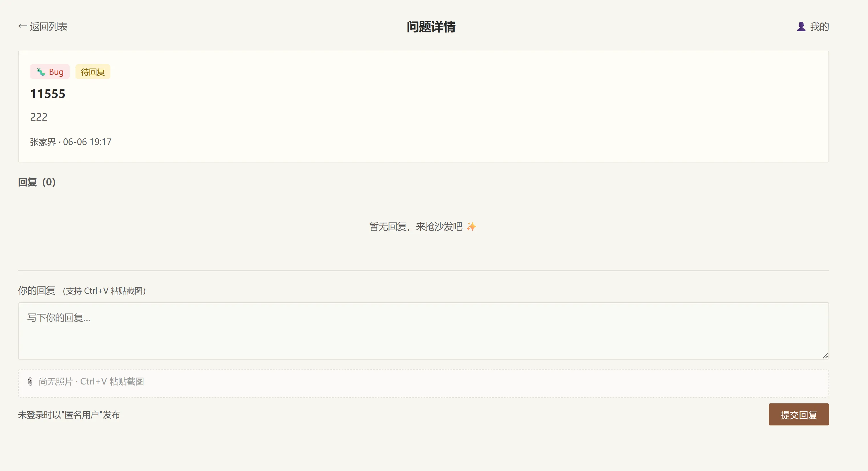Click the left arrow before 返回列表
Viewport: 868px width, 471px height.
coord(23,26)
